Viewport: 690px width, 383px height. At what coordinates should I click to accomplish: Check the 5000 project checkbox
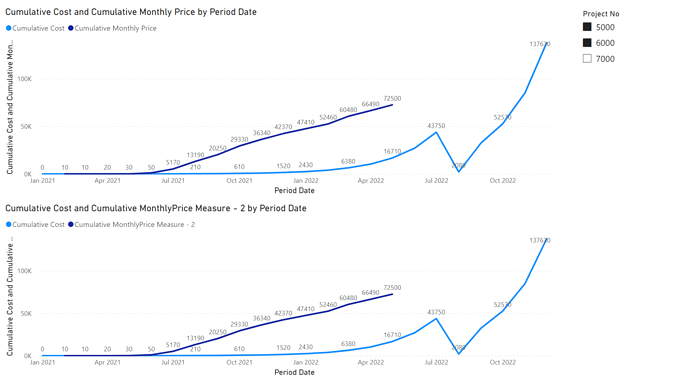587,27
